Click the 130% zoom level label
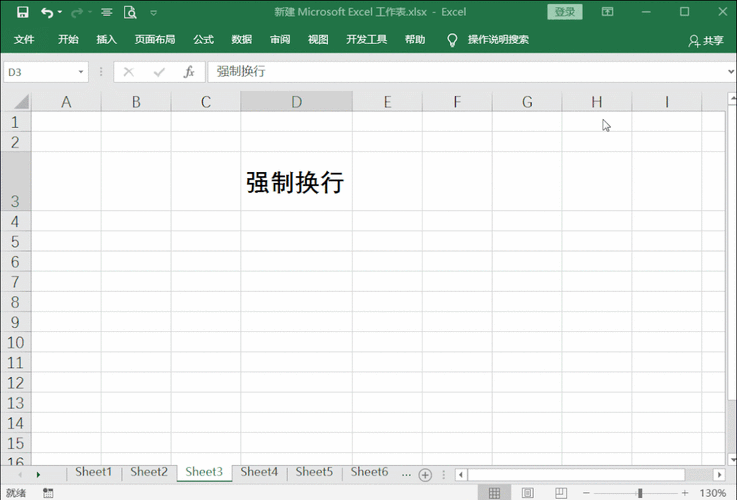737x500 pixels. 713,492
